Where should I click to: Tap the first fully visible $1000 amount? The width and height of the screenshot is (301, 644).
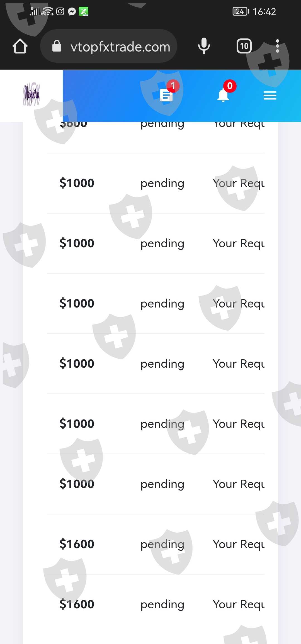pos(77,183)
